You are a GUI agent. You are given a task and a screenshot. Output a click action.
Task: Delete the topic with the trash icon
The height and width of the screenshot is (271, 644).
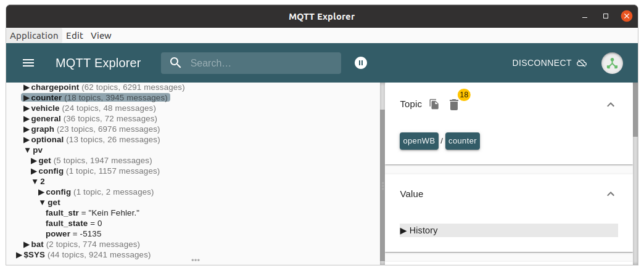point(454,105)
